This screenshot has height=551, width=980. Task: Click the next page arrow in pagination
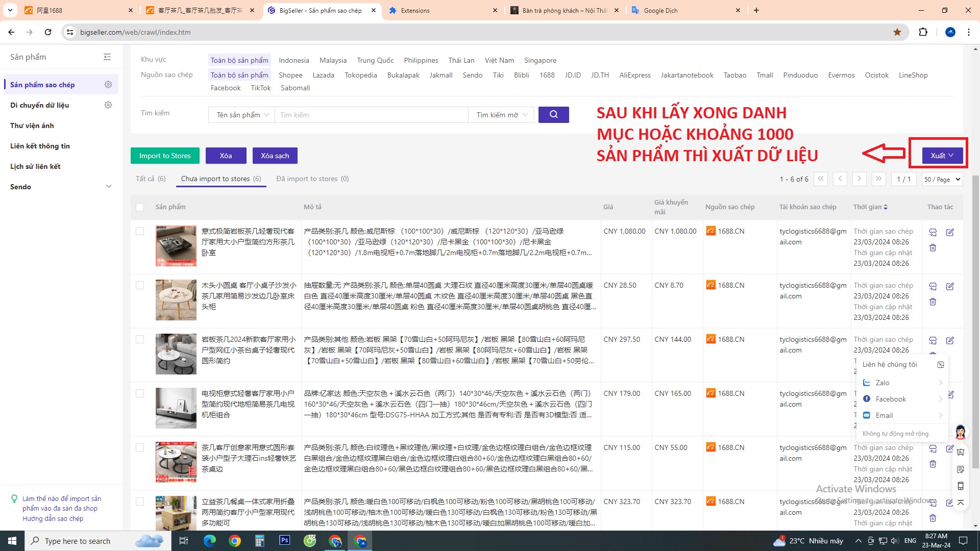860,179
